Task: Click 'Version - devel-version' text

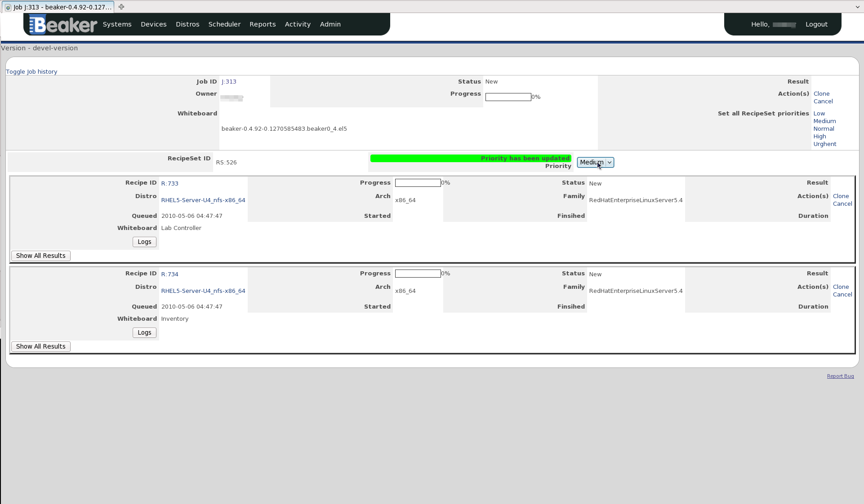Action: [x=39, y=48]
